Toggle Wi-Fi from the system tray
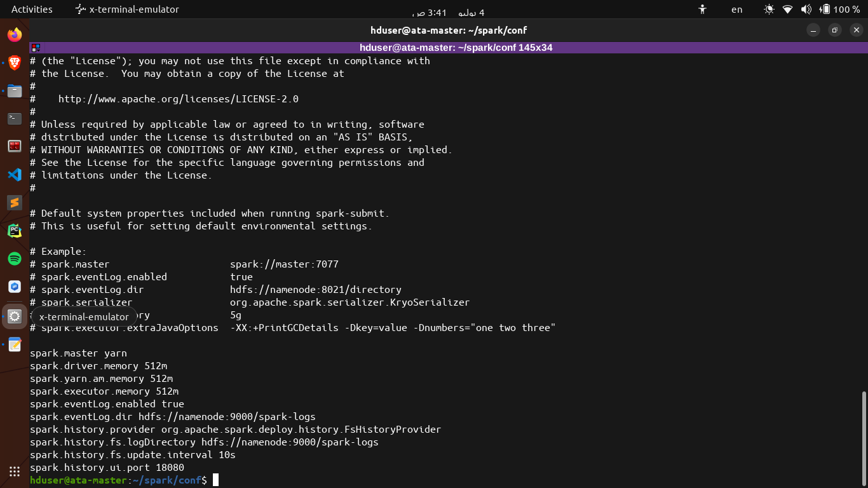 click(x=788, y=10)
